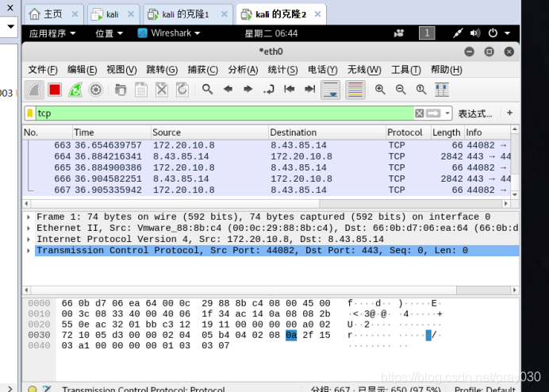Expand Transmission Control Protocol row
Viewport: 549px width, 392px height.
(x=29, y=251)
